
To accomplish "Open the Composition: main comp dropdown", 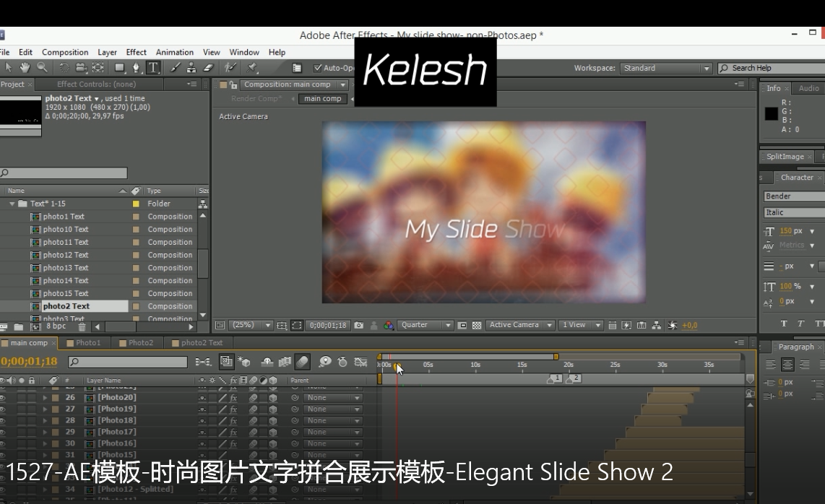I will coord(294,84).
